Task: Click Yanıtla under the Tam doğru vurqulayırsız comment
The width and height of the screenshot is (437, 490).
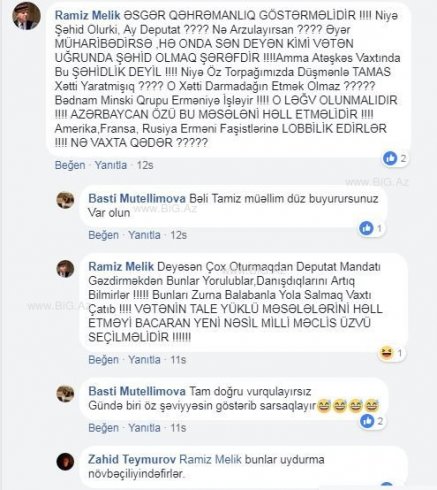Action: pyautogui.click(x=144, y=428)
